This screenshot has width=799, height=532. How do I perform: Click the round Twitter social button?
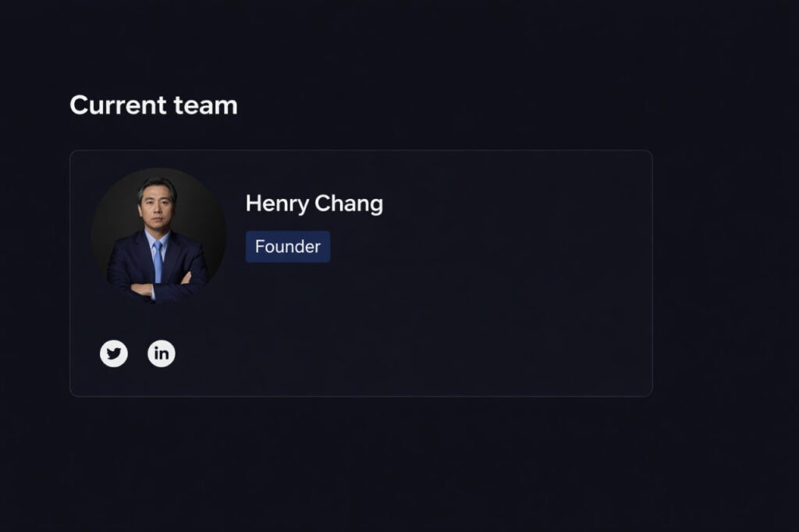(x=114, y=353)
